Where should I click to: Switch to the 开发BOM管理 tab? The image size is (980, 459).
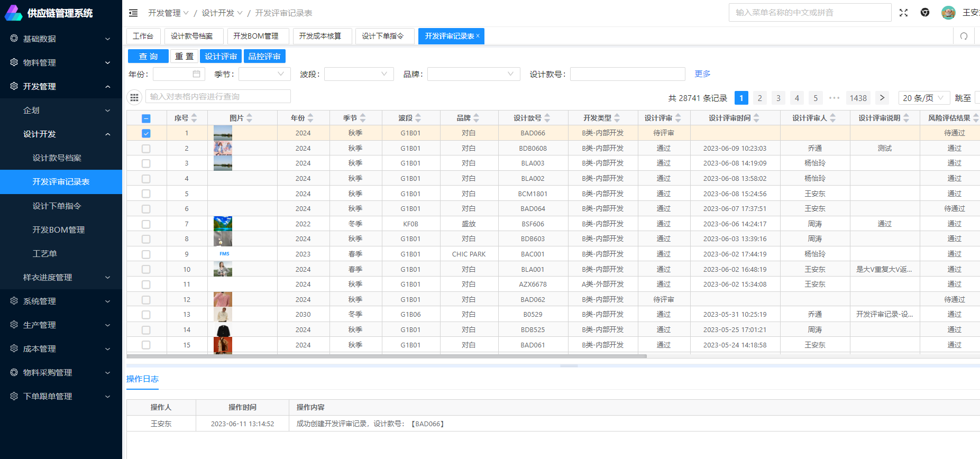(x=256, y=36)
